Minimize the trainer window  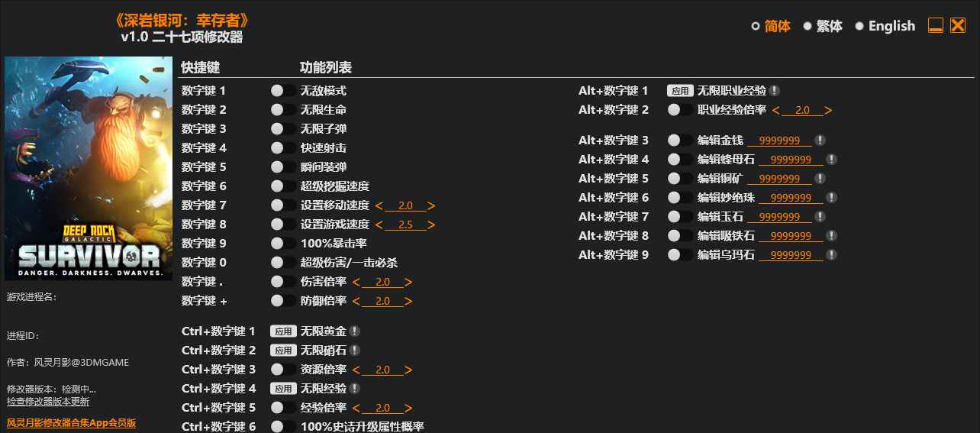tap(936, 26)
